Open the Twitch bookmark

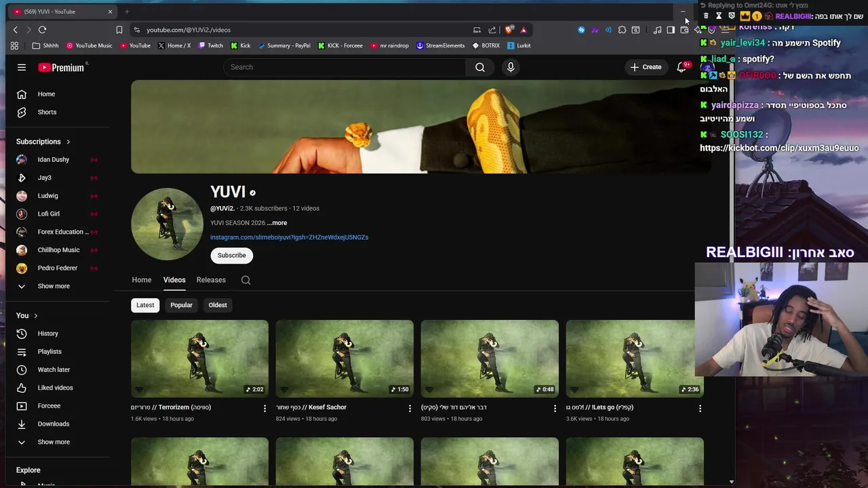210,45
